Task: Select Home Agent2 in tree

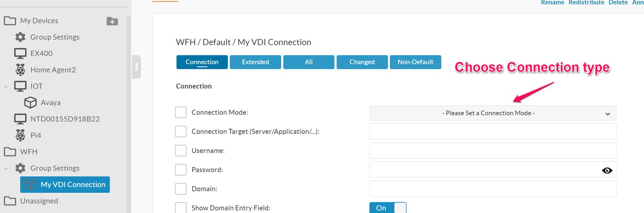Action: [x=53, y=70]
